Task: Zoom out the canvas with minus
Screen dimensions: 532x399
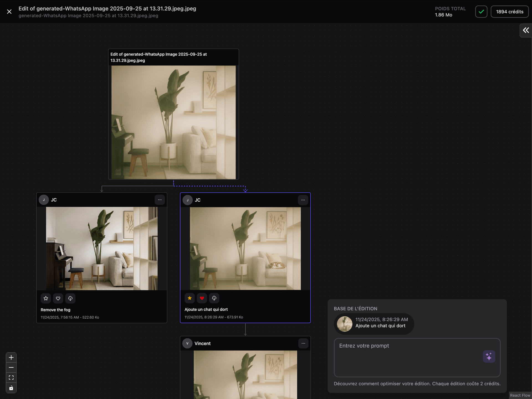Action: pyautogui.click(x=11, y=367)
